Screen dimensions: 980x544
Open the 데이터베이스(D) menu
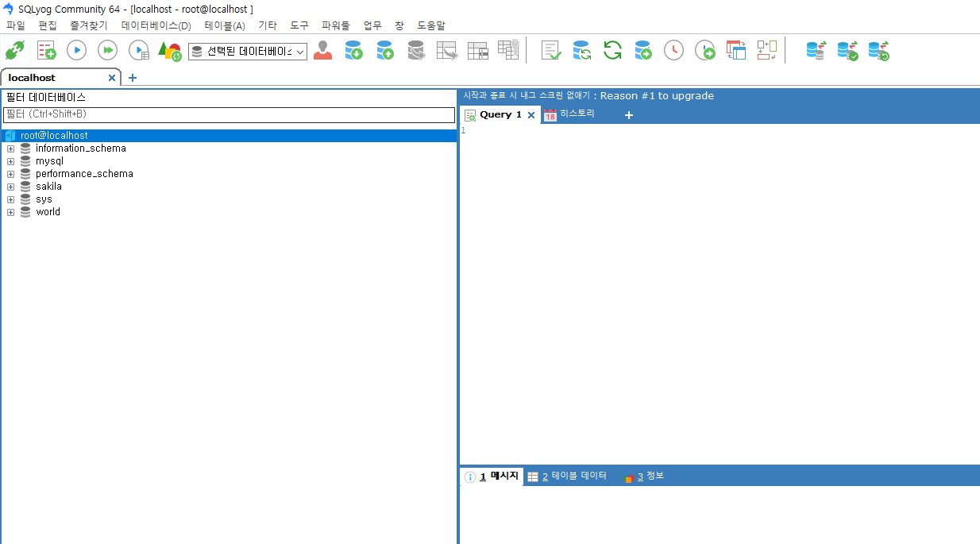(x=156, y=25)
